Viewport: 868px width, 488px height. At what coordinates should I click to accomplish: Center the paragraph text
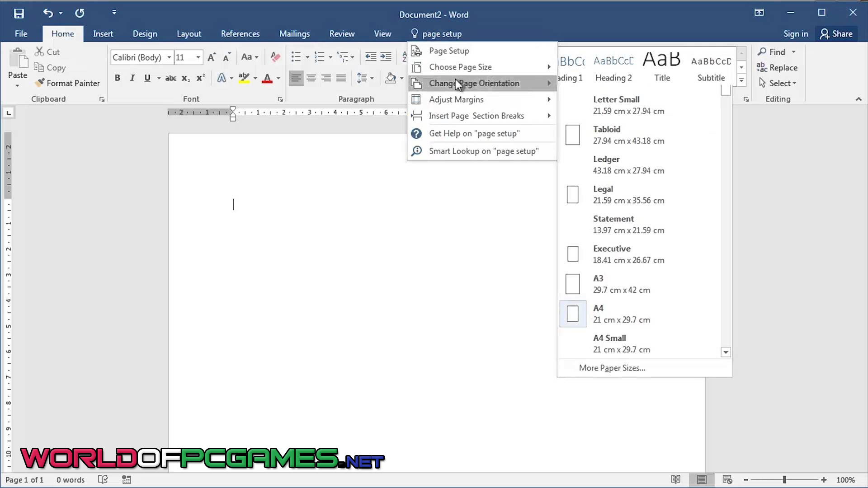coord(311,78)
